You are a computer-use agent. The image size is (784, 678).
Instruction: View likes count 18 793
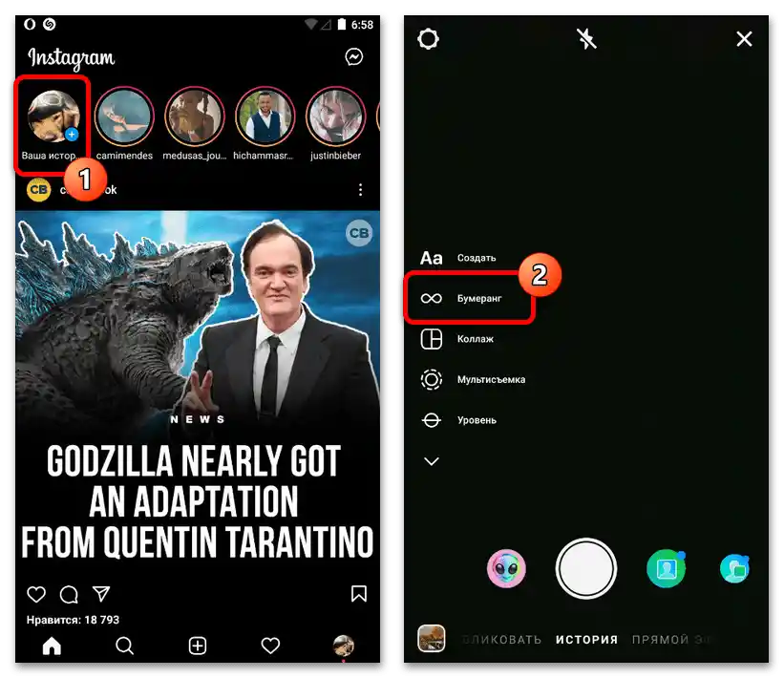click(73, 620)
